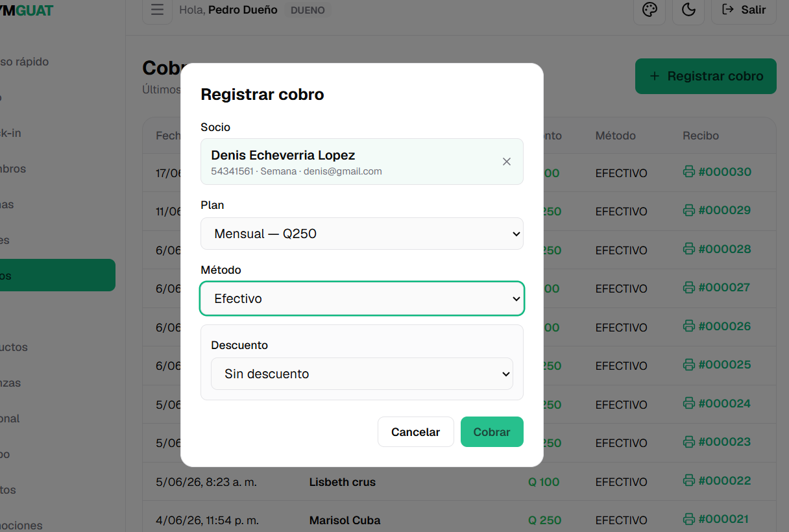Open the Descuento dropdown Sin descuento
The height and width of the screenshot is (532, 789).
coord(362,374)
